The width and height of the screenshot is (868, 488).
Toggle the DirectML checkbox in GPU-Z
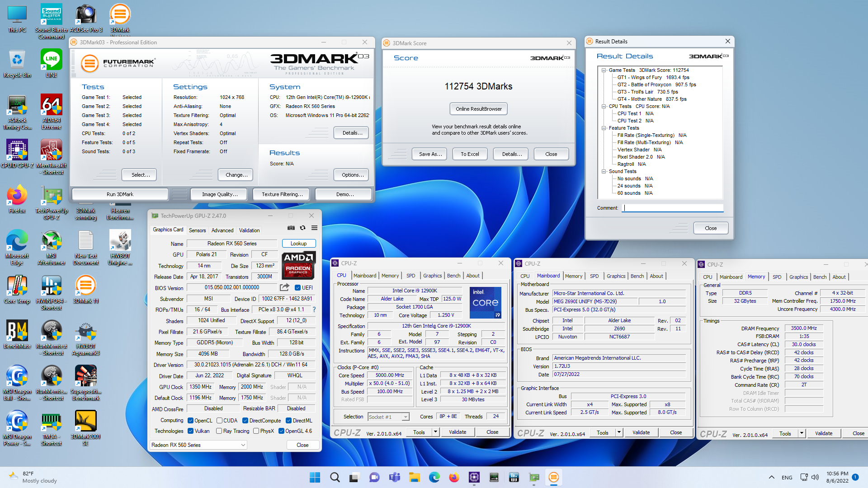click(x=288, y=421)
